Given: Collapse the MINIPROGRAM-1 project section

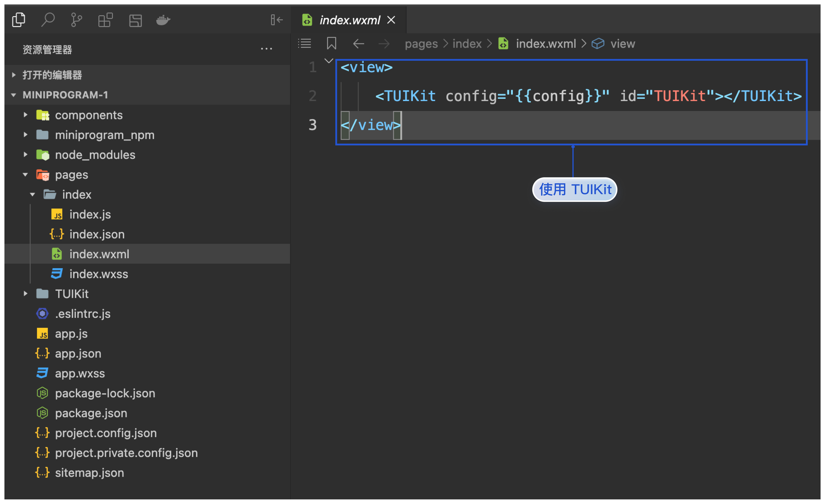Looking at the screenshot, I should [x=147, y=95].
